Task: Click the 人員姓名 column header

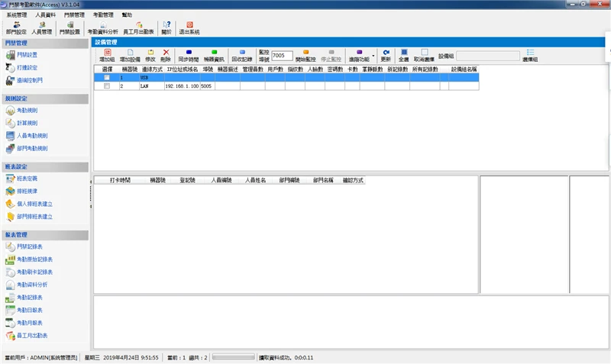Action: coord(256,180)
